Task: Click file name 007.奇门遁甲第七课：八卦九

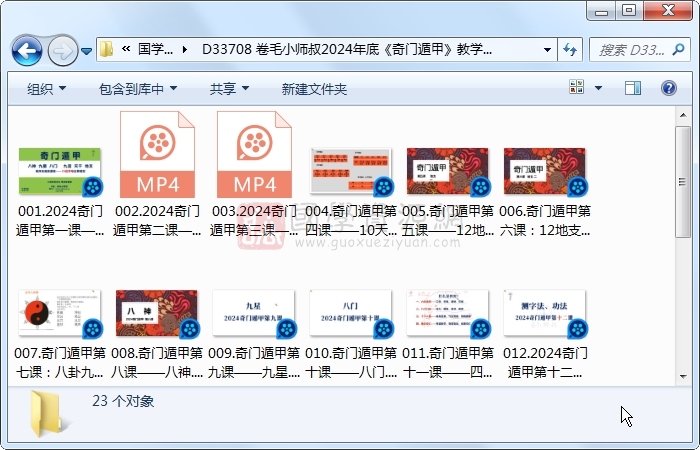Action: [60, 362]
